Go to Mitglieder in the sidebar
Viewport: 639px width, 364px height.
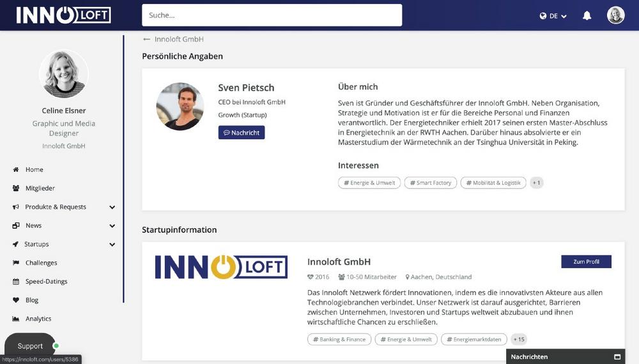pos(40,188)
